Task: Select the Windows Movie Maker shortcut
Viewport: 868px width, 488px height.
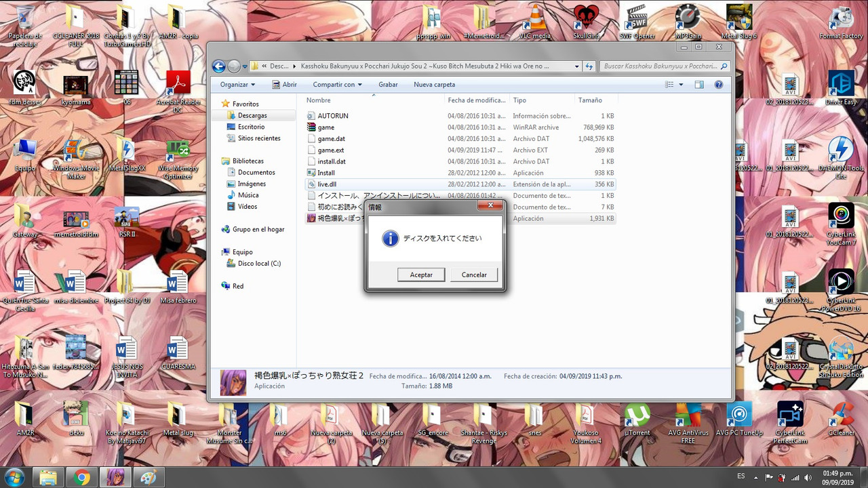Action: point(75,159)
